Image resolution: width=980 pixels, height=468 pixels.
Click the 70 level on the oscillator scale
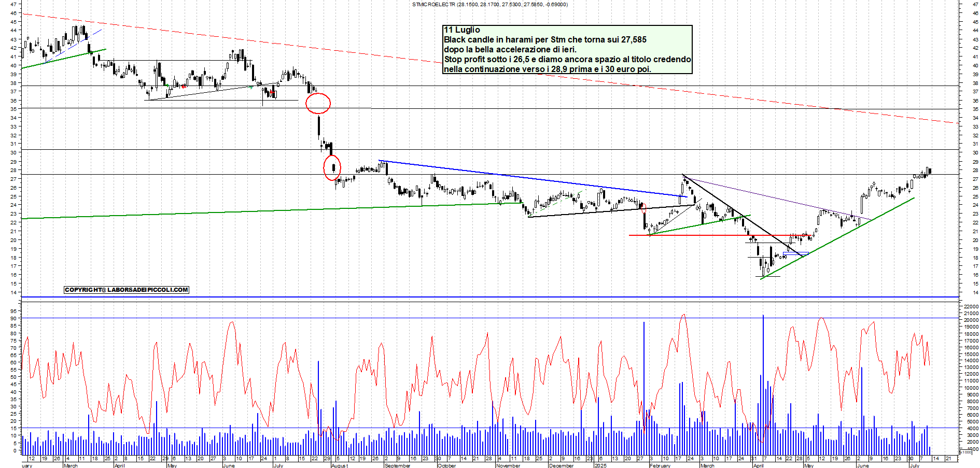[x=13, y=348]
